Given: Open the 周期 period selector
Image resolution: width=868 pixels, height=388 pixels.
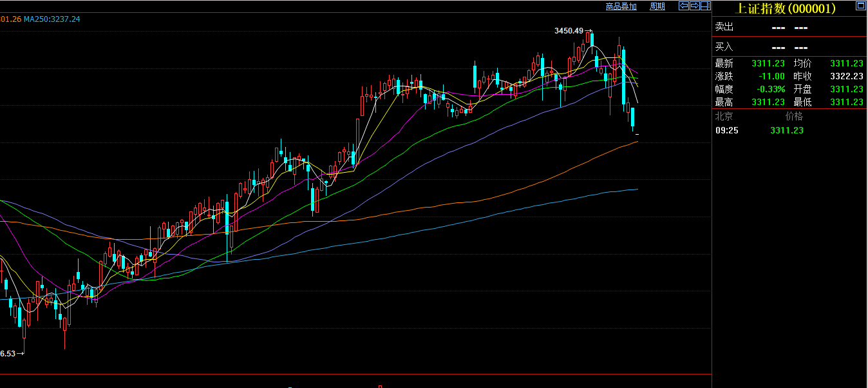Looking at the screenshot, I should click(657, 6).
